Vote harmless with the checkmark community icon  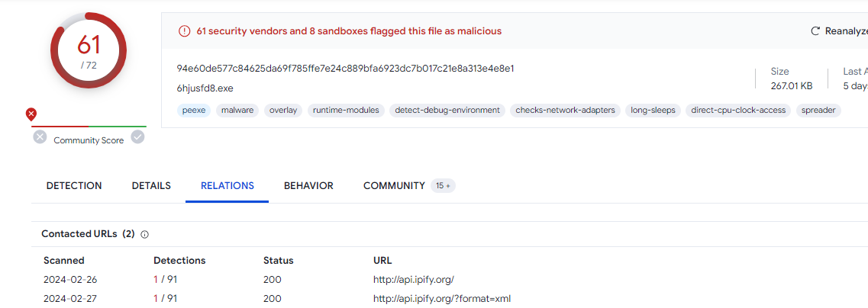coord(138,136)
